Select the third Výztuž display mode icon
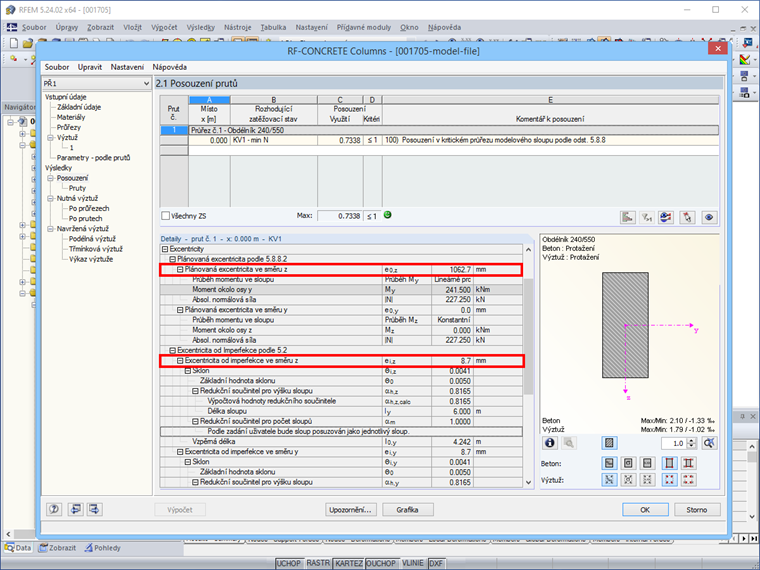 [x=647, y=480]
